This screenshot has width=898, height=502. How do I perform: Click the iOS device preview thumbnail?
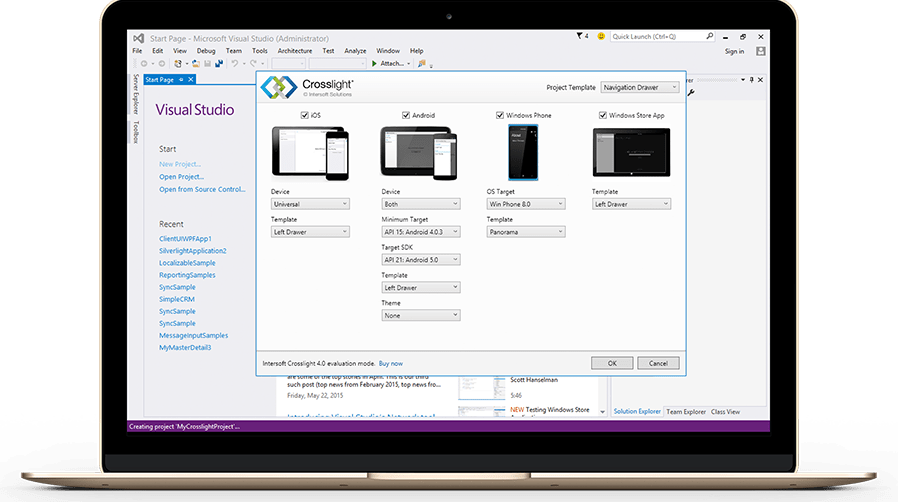pyautogui.click(x=310, y=153)
